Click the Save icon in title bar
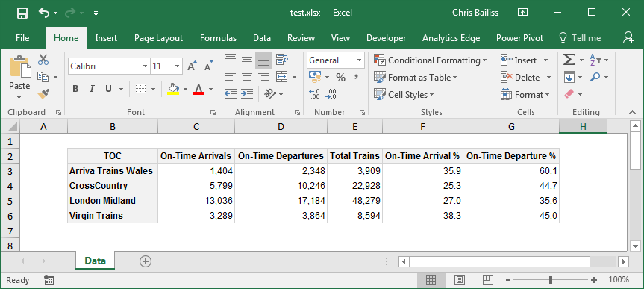Image resolution: width=644 pixels, height=289 pixels. [22, 13]
